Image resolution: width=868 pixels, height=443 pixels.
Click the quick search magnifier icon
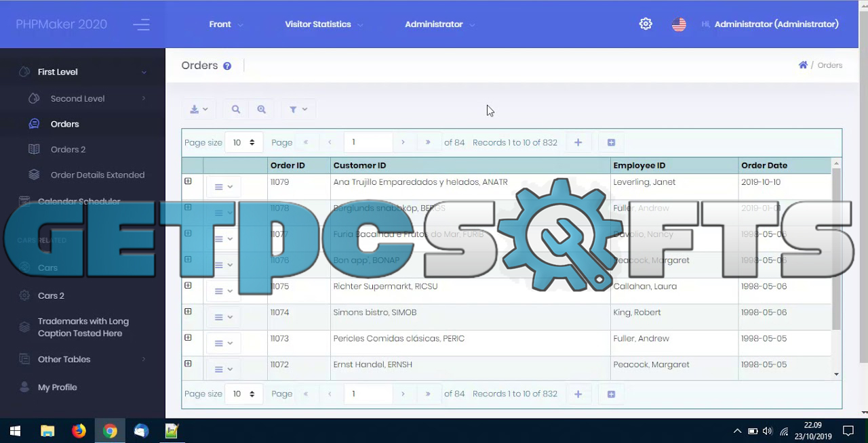tap(236, 109)
